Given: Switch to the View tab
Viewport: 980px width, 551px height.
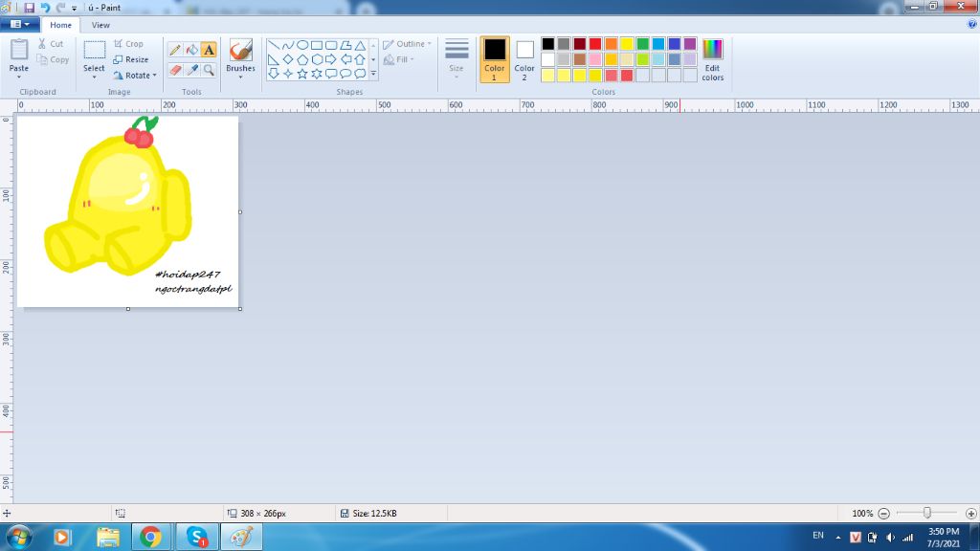Looking at the screenshot, I should click(100, 25).
